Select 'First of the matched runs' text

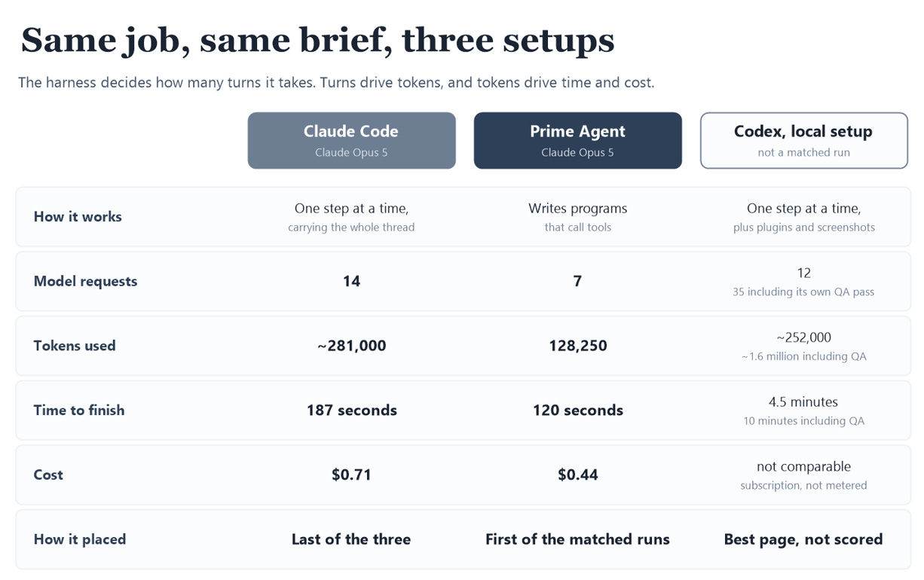(577, 539)
